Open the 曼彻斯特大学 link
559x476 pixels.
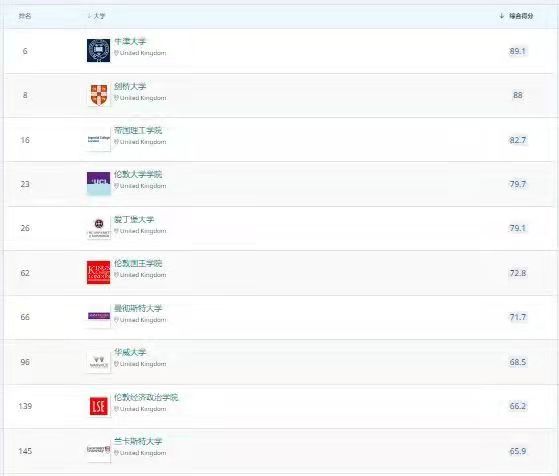tap(138, 308)
